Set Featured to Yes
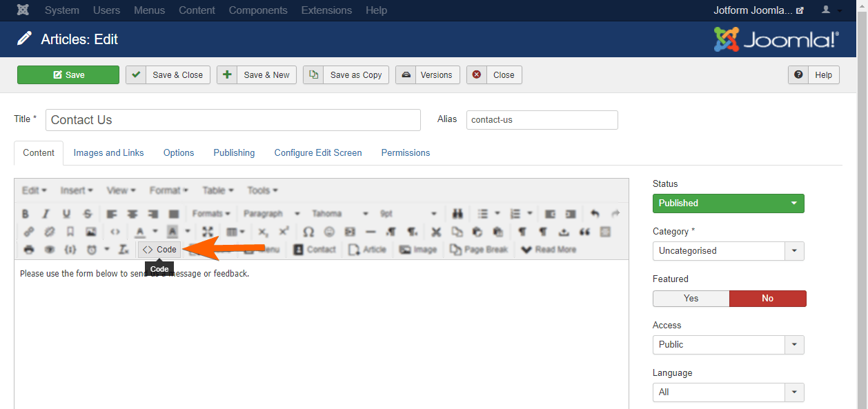The width and height of the screenshot is (868, 409). 691,298
